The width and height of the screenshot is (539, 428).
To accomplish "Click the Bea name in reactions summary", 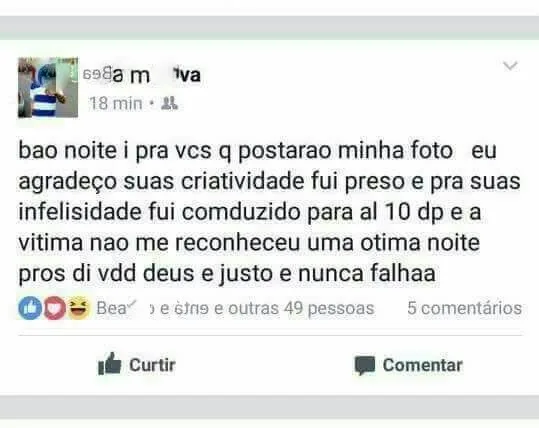I will (111, 308).
